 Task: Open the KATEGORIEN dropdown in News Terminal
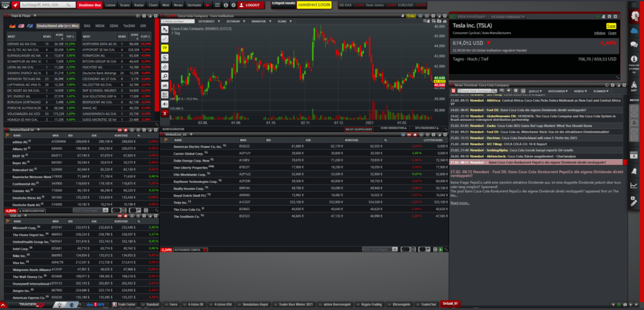click(x=559, y=91)
